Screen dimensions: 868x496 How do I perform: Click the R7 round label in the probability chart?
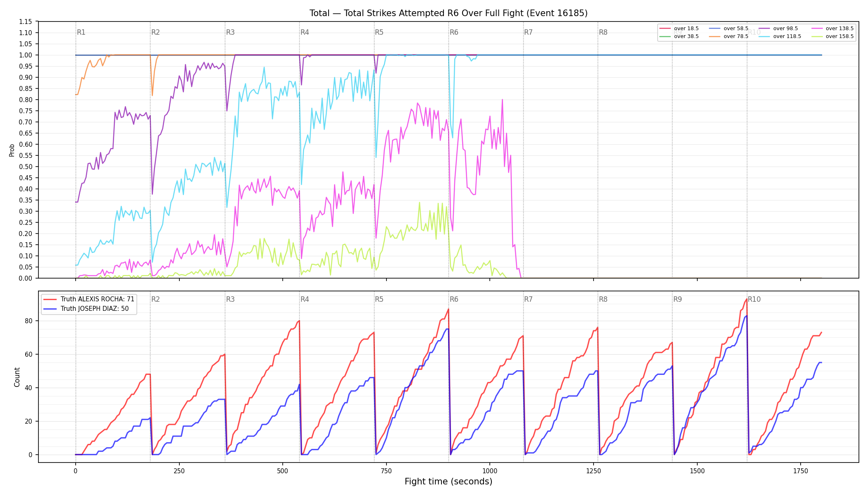(x=528, y=32)
